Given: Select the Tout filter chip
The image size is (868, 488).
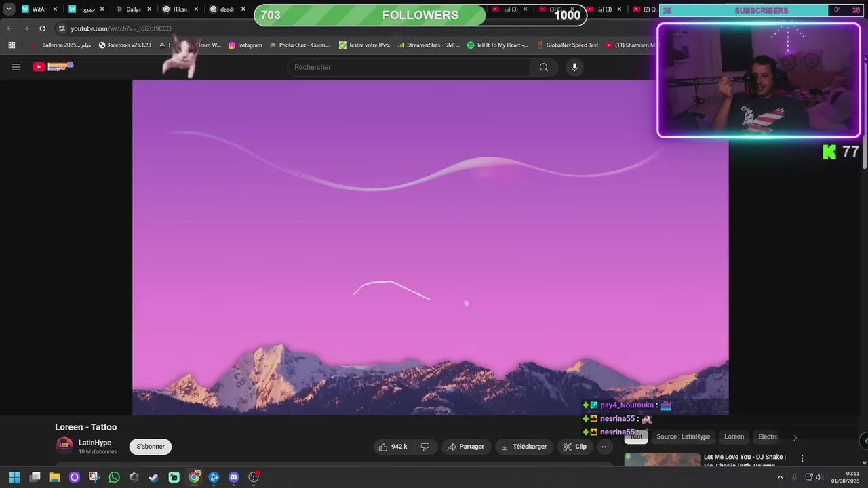Looking at the screenshot, I should click(x=636, y=437).
